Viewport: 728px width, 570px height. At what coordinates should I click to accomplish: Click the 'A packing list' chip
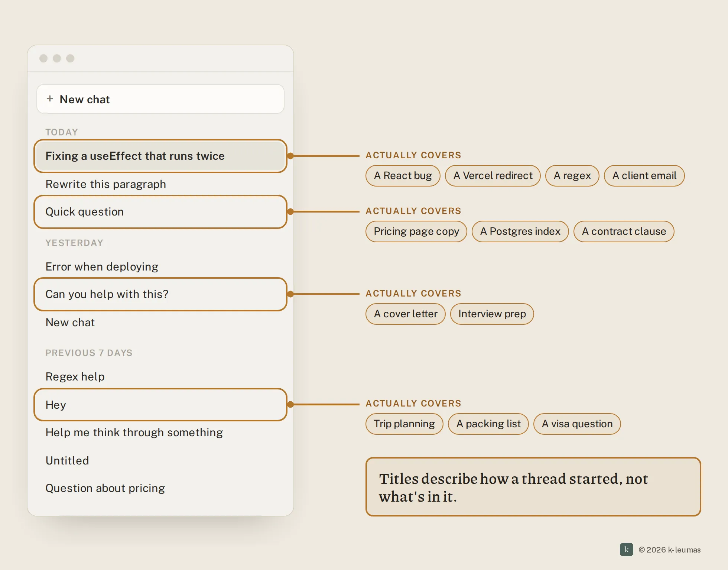[x=488, y=424]
